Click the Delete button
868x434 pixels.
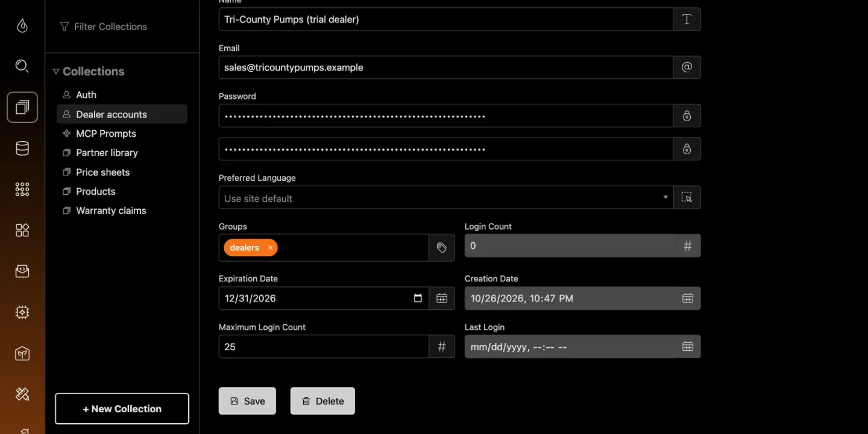point(322,401)
